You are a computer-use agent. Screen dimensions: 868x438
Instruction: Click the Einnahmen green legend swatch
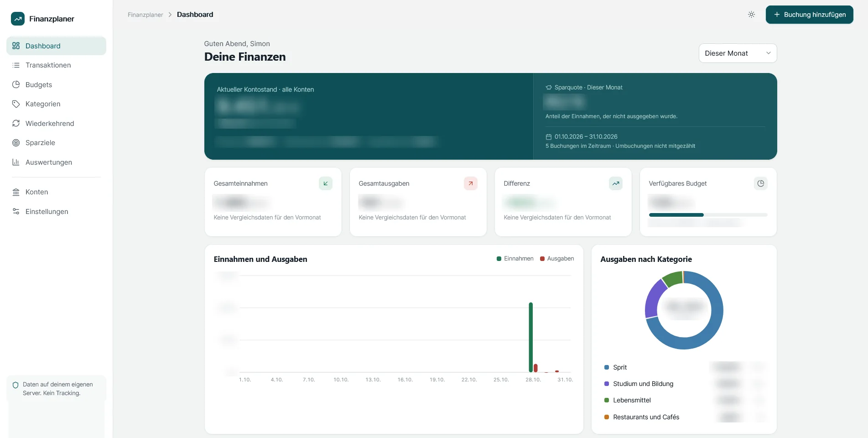coord(499,259)
